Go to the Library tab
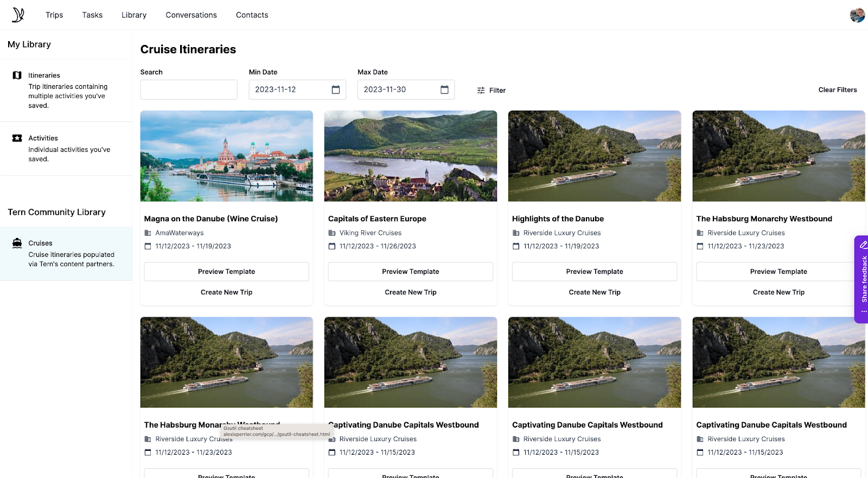 tap(134, 15)
